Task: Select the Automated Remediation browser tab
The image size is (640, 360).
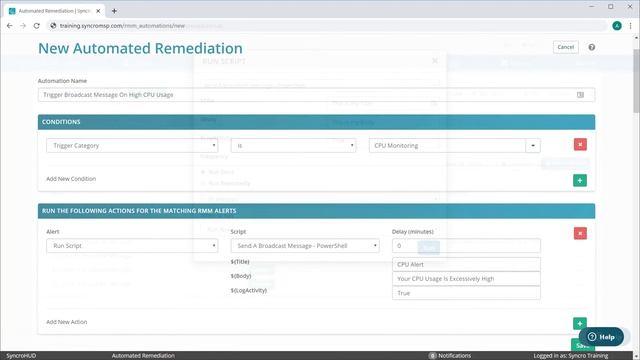Action: (54, 11)
